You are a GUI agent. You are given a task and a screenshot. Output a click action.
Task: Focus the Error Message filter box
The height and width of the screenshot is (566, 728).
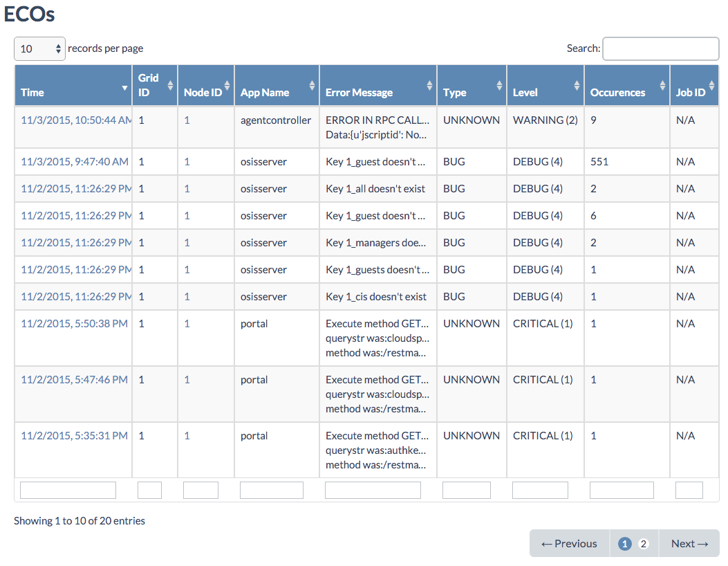tap(373, 491)
